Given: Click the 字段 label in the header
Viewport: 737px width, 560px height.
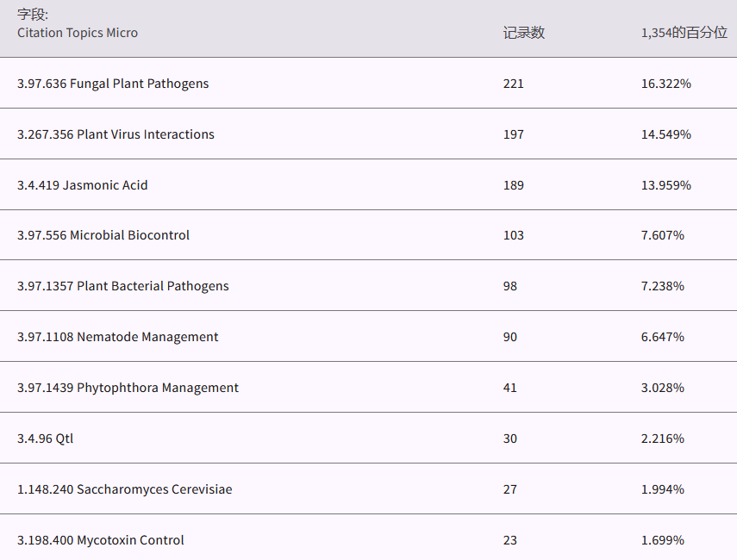Looking at the screenshot, I should point(33,15).
